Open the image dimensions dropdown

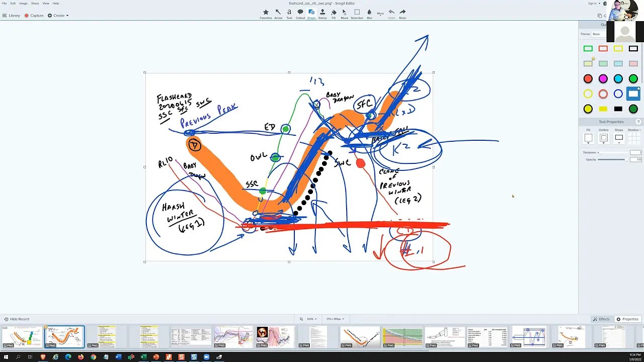(335, 319)
